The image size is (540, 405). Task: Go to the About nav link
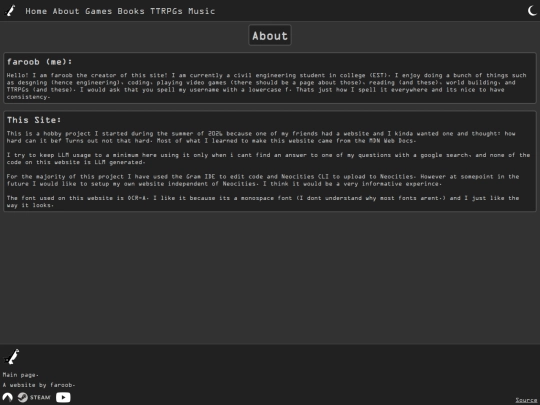(x=66, y=11)
